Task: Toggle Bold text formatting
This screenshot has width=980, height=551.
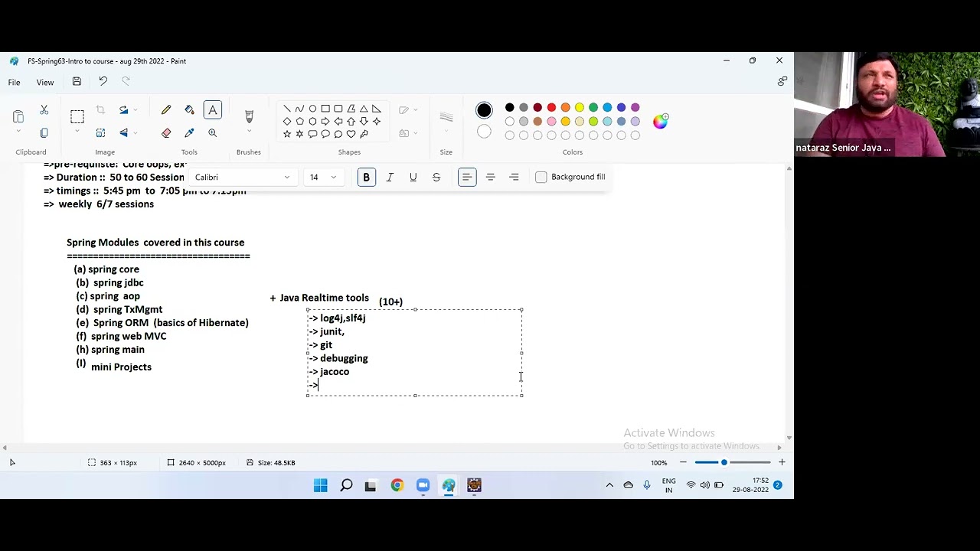Action: pos(366,178)
